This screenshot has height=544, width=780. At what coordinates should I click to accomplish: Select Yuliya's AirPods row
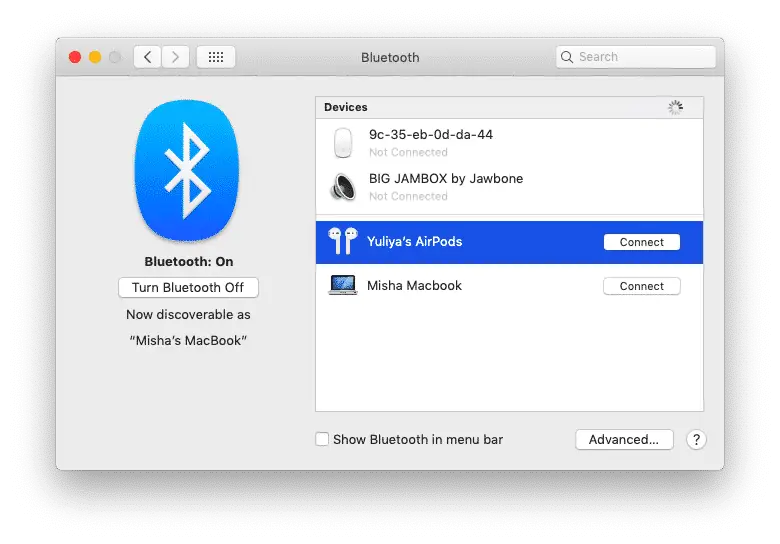pos(509,242)
